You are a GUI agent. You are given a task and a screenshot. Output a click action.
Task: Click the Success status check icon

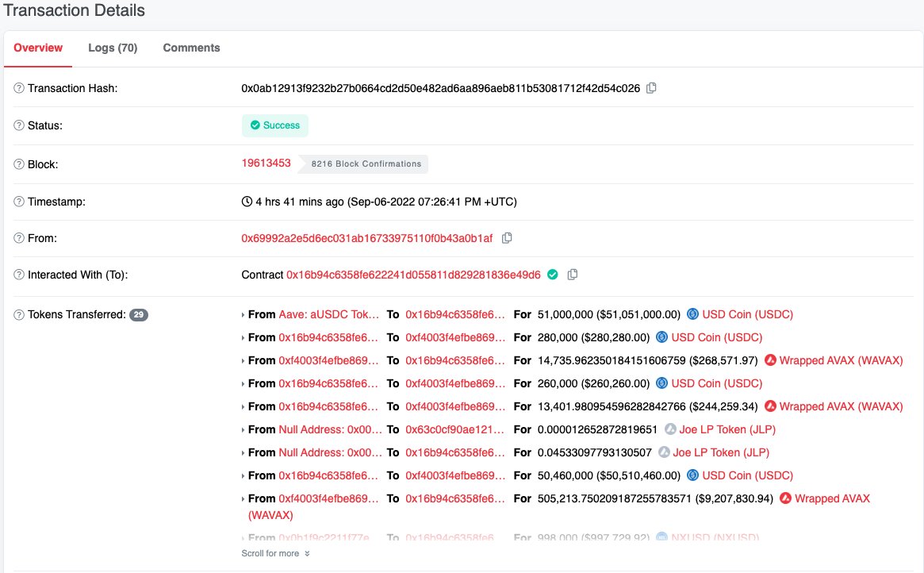255,125
